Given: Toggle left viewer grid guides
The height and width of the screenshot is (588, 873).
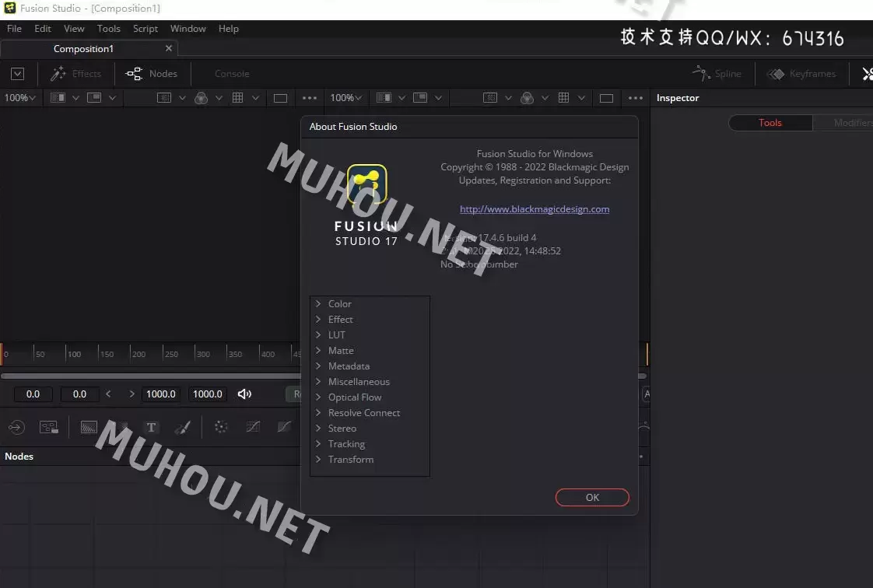Looking at the screenshot, I should click(x=238, y=98).
